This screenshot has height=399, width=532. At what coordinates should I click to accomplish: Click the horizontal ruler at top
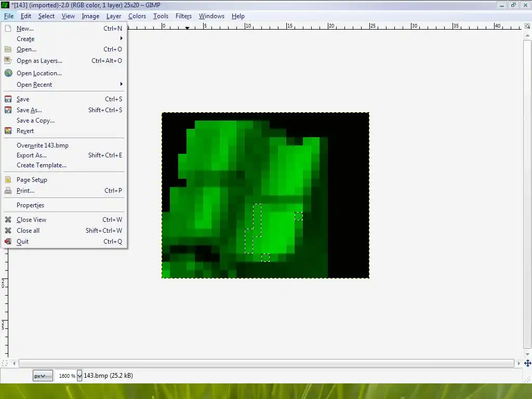[325, 26]
